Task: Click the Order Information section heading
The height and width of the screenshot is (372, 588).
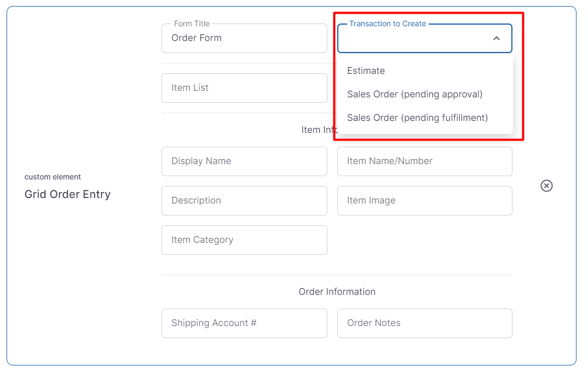Action: coord(337,292)
